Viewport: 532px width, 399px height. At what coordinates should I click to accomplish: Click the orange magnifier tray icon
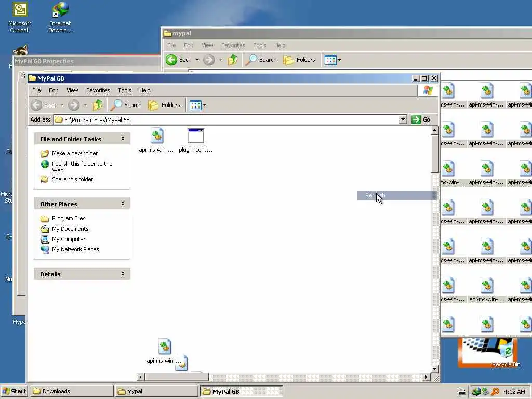(495, 392)
